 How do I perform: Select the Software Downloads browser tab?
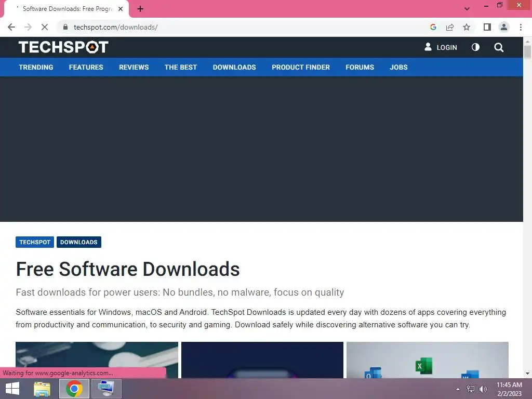(x=67, y=9)
